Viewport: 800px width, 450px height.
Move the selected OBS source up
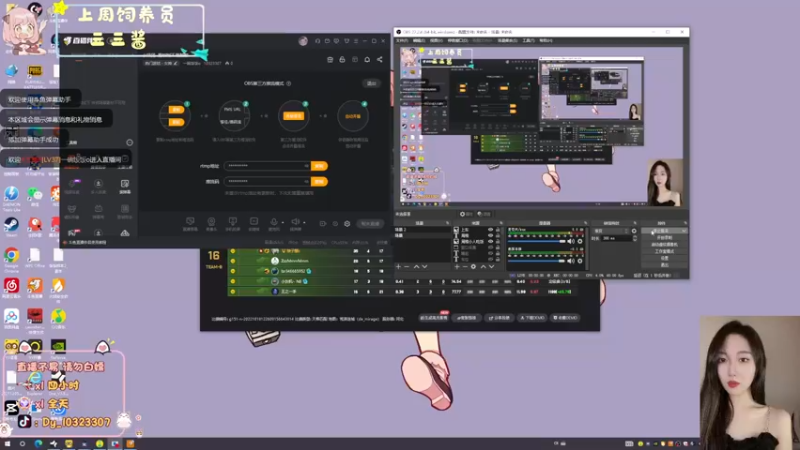483,266
